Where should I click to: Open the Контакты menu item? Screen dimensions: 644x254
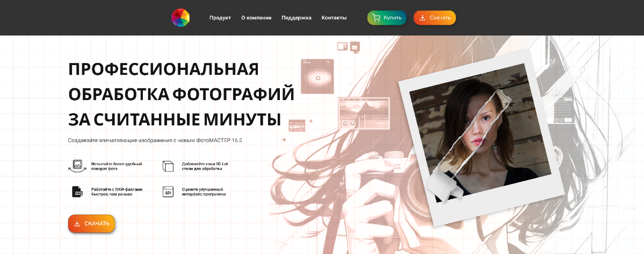pos(334,18)
